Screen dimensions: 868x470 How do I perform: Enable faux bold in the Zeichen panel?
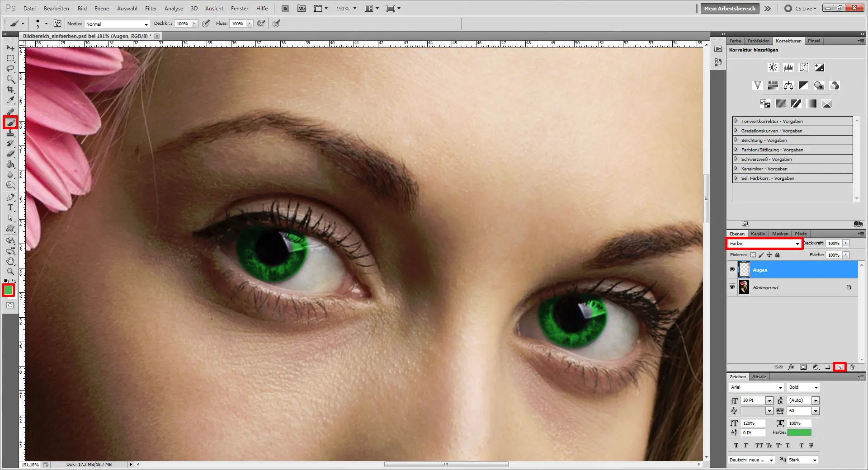[736, 446]
